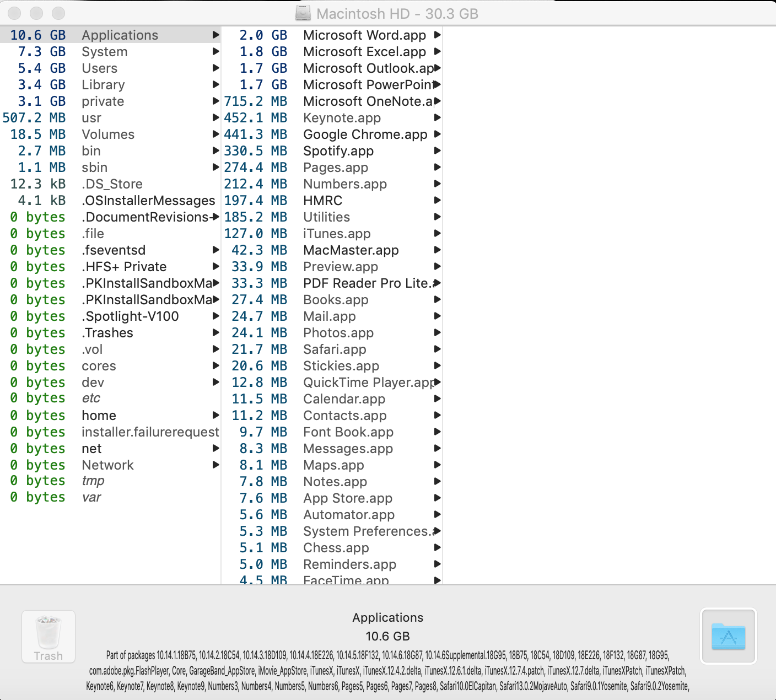Select the .OSInstallerMessages file
The image size is (776, 700).
tap(110, 201)
